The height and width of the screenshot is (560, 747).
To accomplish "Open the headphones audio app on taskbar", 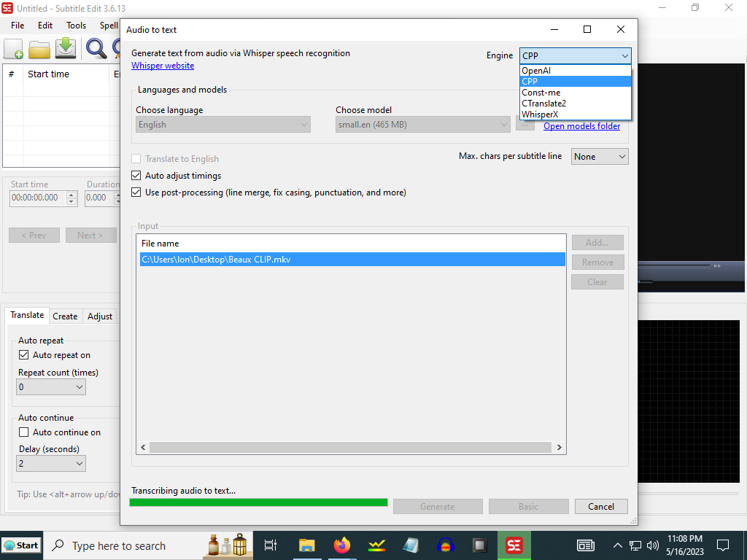I will (445, 545).
